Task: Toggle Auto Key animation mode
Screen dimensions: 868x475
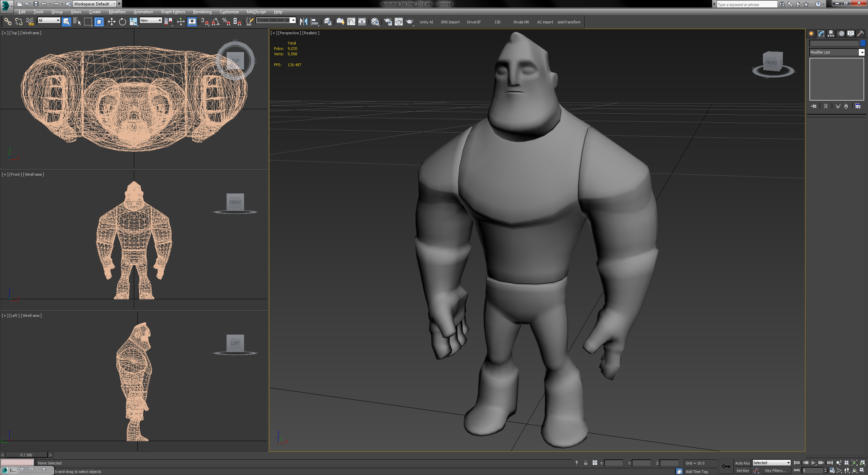Action: click(x=743, y=463)
